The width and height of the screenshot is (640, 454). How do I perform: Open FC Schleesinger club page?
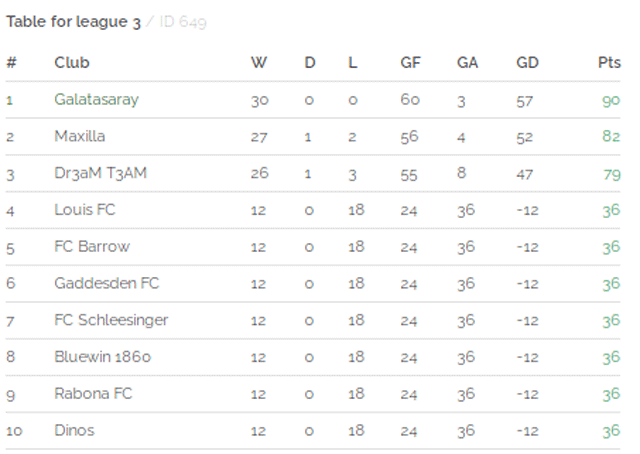click(111, 320)
